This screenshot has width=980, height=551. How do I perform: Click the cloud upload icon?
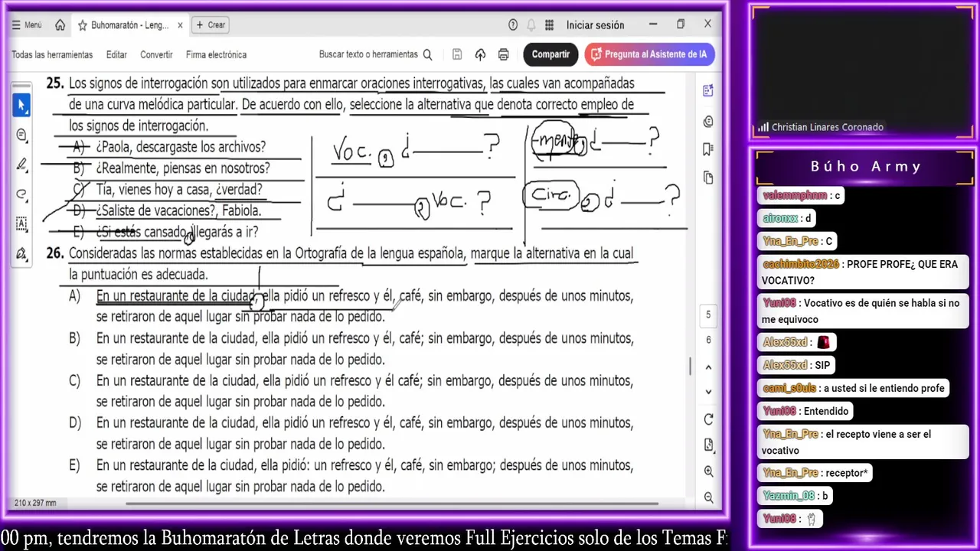click(x=480, y=54)
